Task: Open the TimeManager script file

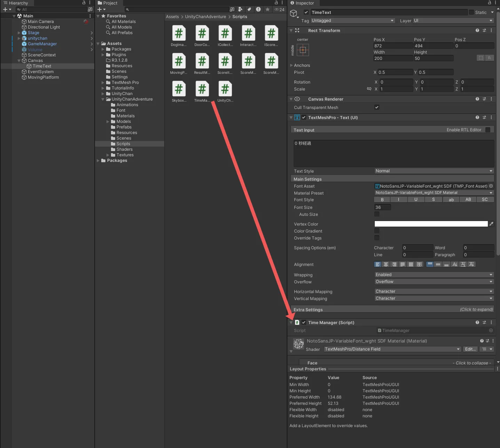Action: [x=202, y=91]
